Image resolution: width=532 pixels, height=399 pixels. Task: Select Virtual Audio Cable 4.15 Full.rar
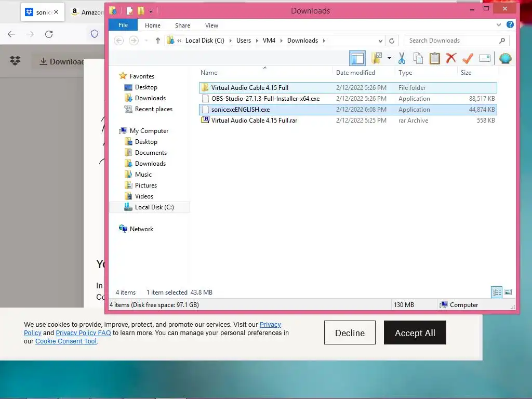coord(348,120)
